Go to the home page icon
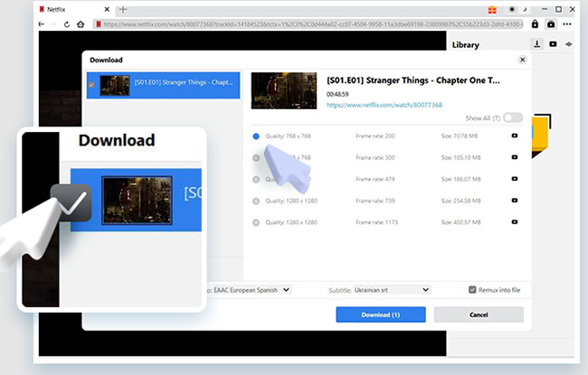588x375 pixels. pyautogui.click(x=81, y=24)
